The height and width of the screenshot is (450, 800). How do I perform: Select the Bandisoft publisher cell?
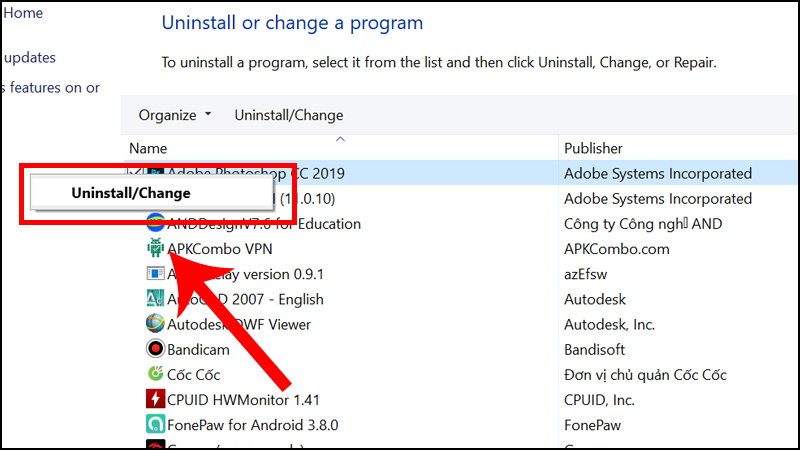[x=594, y=349]
